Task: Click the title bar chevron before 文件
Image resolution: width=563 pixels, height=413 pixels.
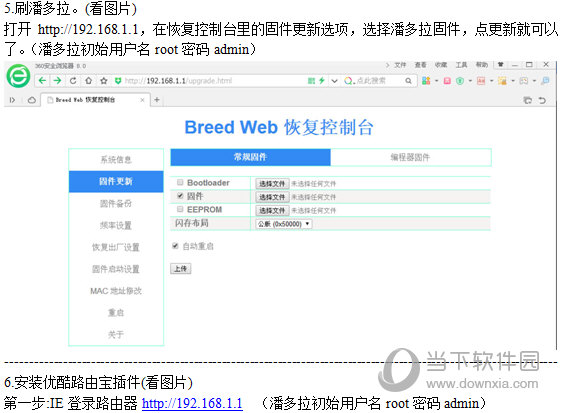Action: pos(387,65)
